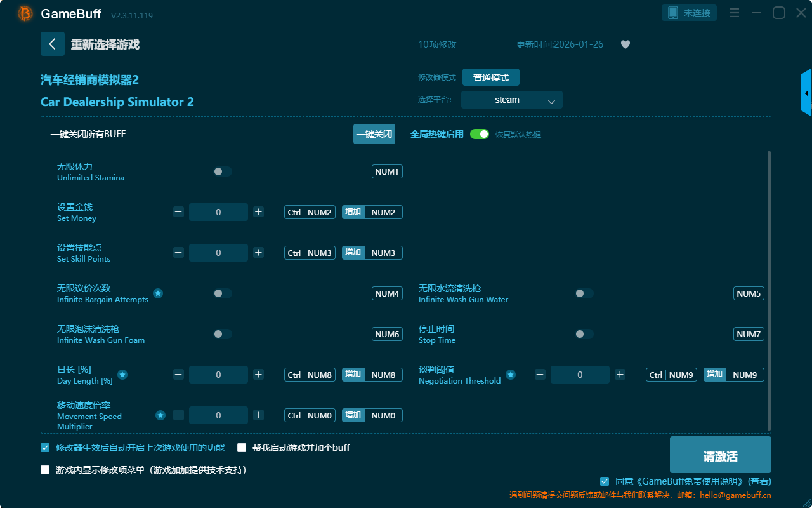Toggle the global hotkey enable switch
Viewport: 812px width, 508px height.
480,134
